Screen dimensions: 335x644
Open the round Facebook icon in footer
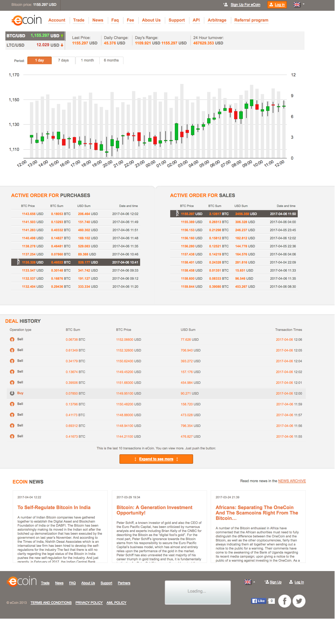284,601
